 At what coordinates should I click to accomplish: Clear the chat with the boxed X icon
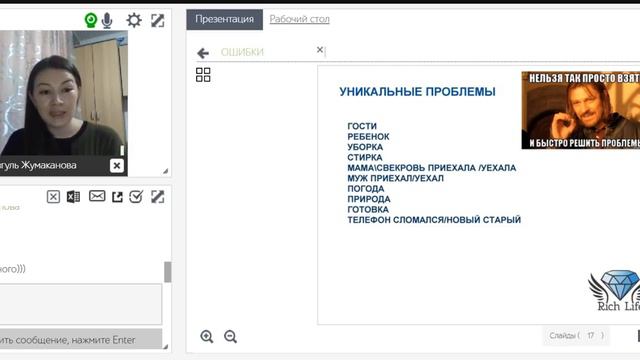click(x=53, y=197)
